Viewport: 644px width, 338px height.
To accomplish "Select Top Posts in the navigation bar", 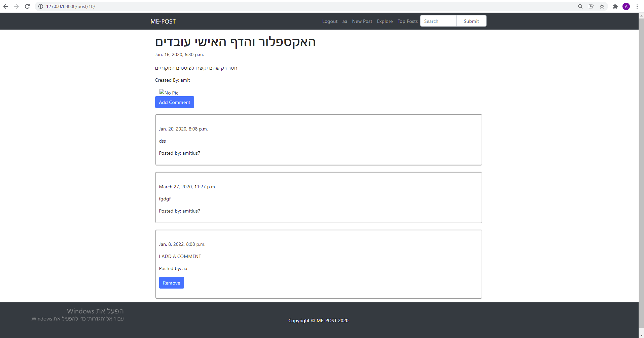I will pos(407,21).
